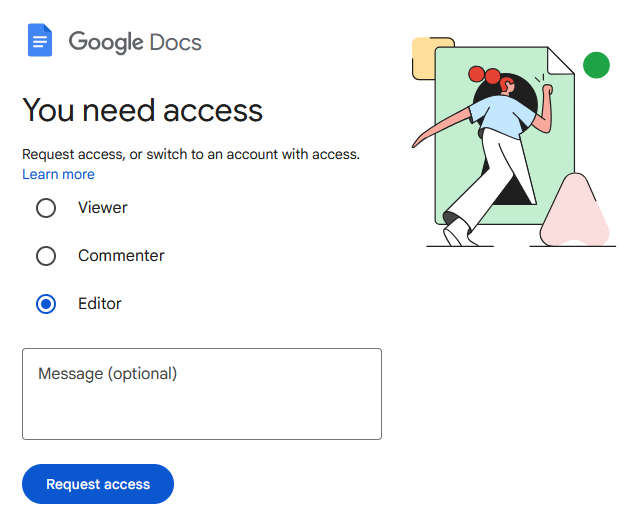Click the pink triangle shape in the illustration
Image resolution: width=624 pixels, height=523 pixels.
577,214
